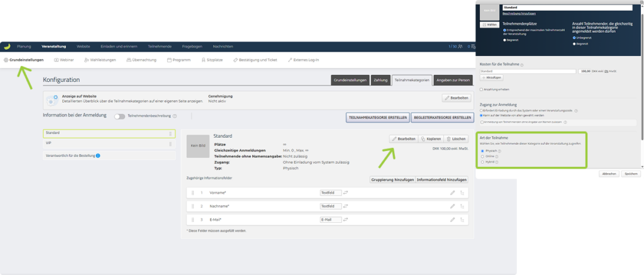Image resolution: width=644 pixels, height=275 pixels.
Task: Click Informationsfeld hinzufügen button
Action: click(x=442, y=179)
